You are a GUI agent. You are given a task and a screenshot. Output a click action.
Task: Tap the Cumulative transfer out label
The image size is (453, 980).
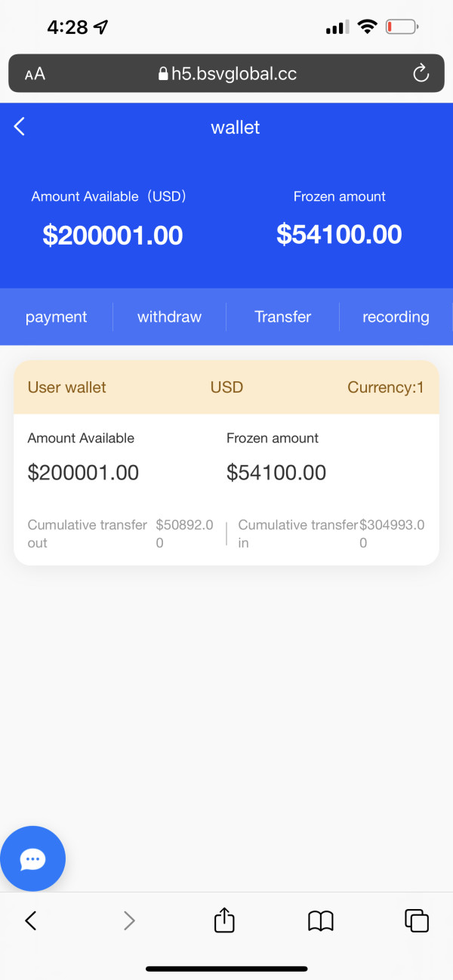click(87, 533)
